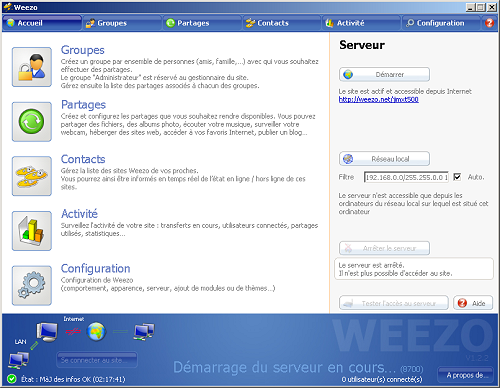Click the Serveur panel heading

pos(362,45)
